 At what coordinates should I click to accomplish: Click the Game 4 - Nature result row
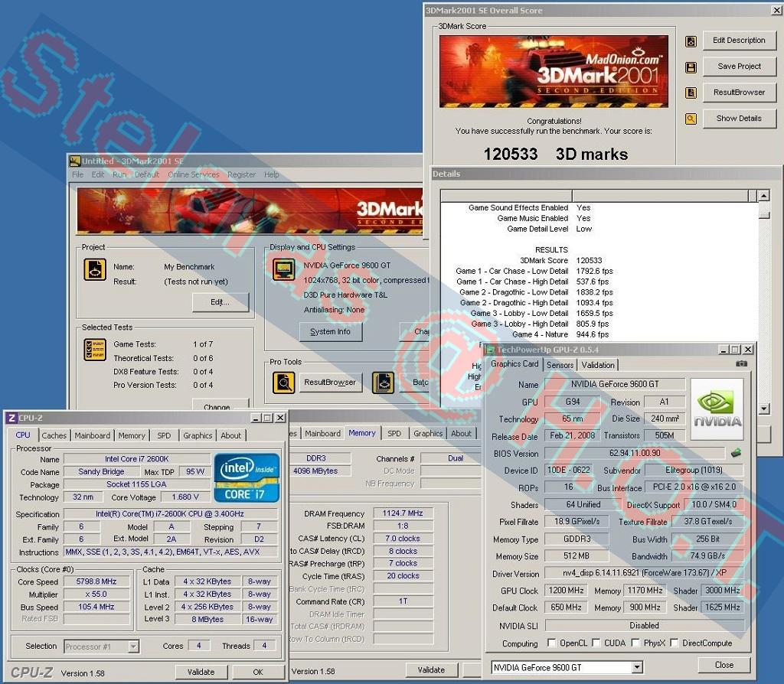tap(560, 334)
